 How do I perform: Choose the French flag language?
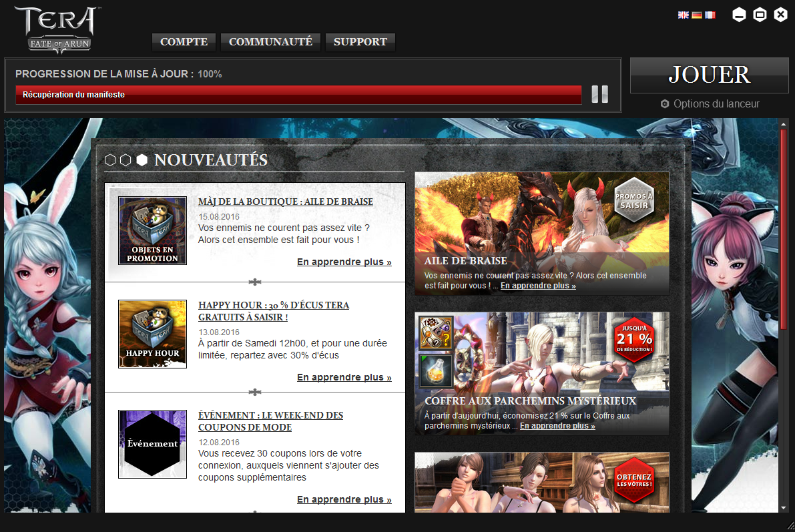point(710,15)
